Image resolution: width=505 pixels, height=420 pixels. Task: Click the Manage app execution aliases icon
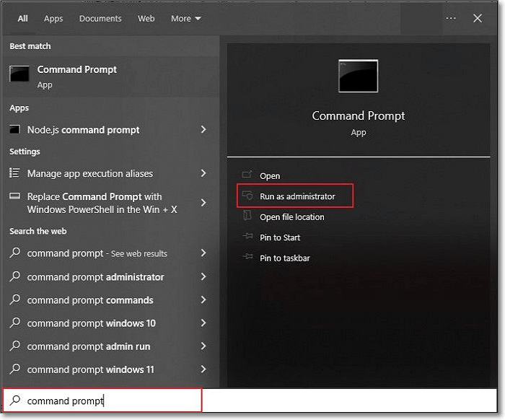(x=14, y=173)
